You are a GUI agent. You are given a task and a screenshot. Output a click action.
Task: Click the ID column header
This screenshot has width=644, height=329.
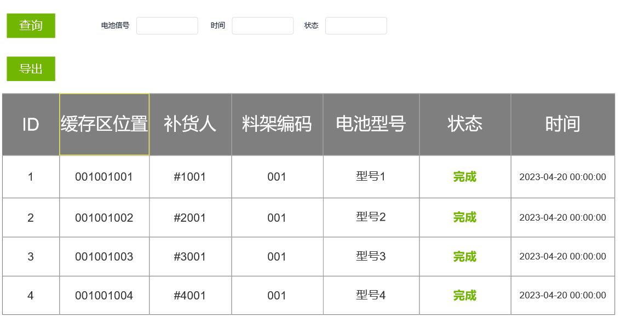click(x=31, y=124)
